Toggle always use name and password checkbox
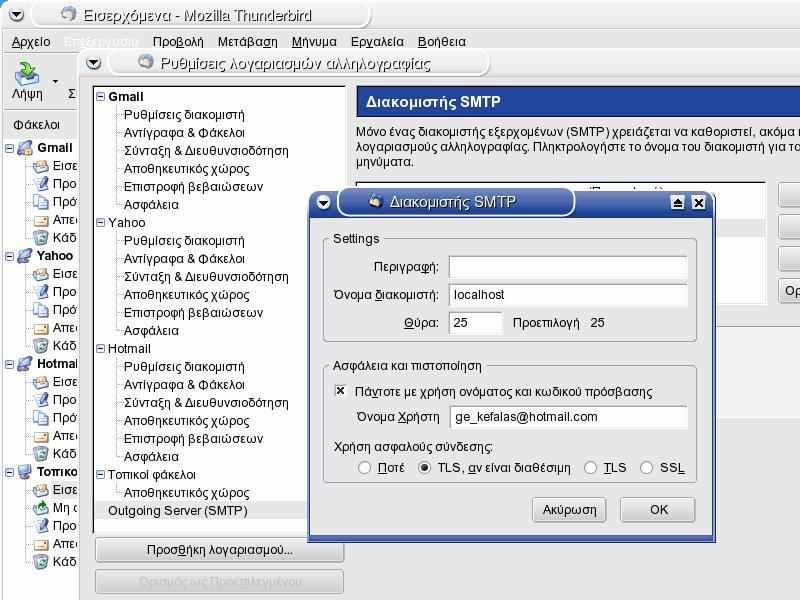This screenshot has height=600, width=800. [x=340, y=391]
